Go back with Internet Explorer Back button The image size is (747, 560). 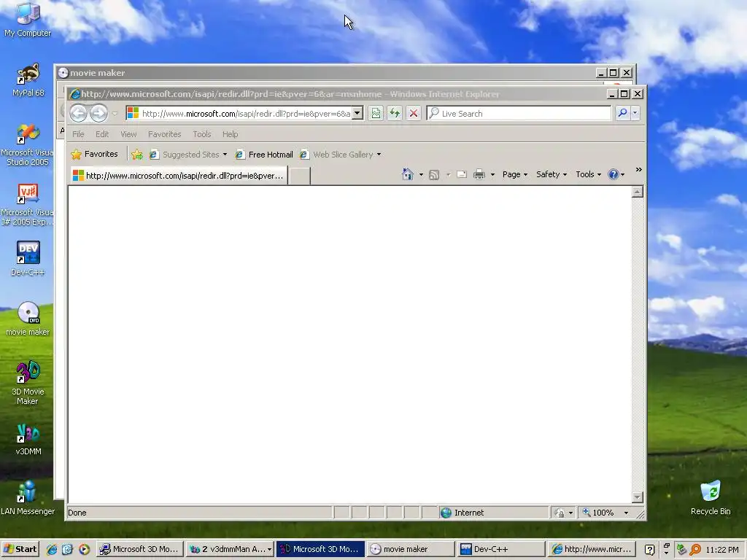[x=79, y=113]
